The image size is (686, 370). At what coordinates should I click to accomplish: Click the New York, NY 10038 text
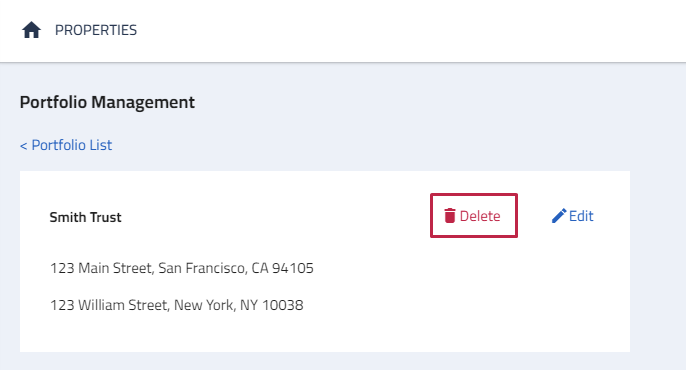pyautogui.click(x=238, y=305)
